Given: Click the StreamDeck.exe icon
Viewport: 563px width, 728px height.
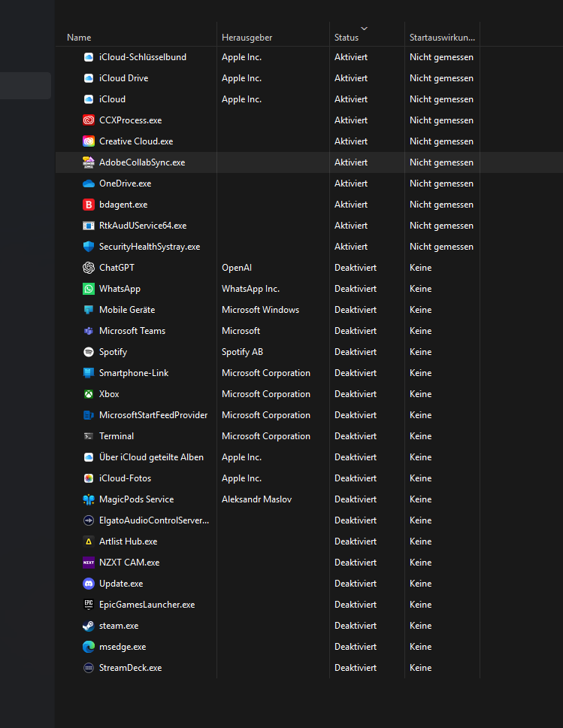Looking at the screenshot, I should pyautogui.click(x=89, y=668).
